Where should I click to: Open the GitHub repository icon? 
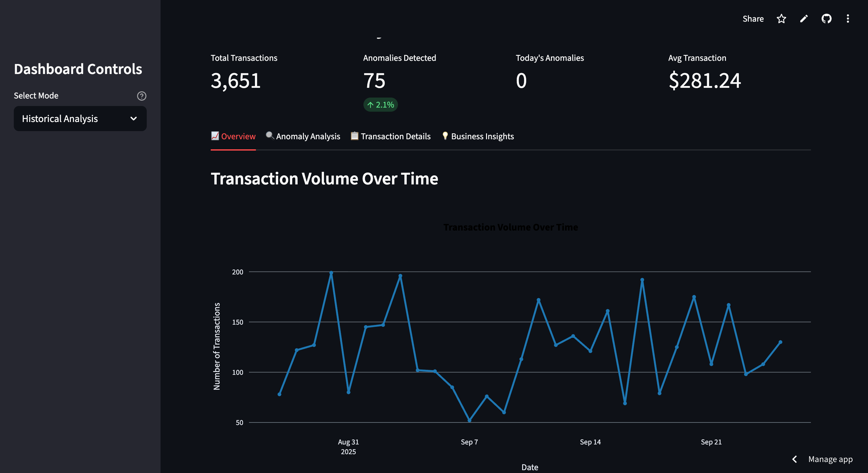(x=826, y=19)
